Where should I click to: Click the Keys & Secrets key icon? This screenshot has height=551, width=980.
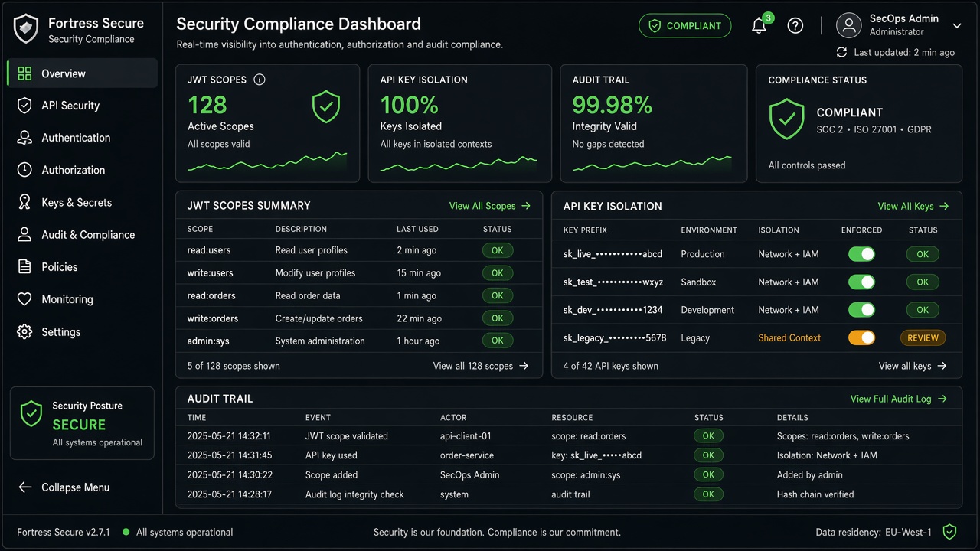(24, 202)
